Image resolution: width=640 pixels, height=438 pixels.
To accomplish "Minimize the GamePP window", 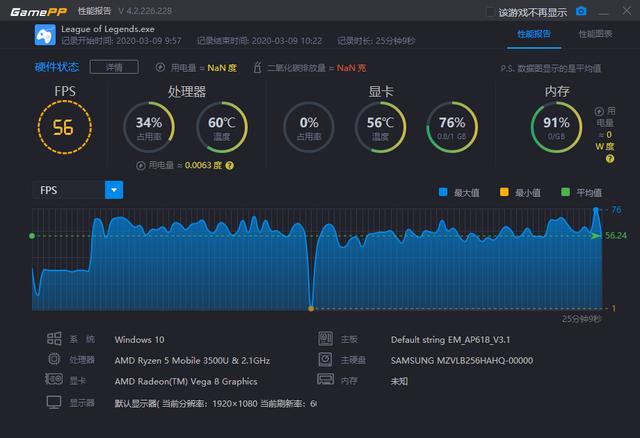I will pos(603,12).
